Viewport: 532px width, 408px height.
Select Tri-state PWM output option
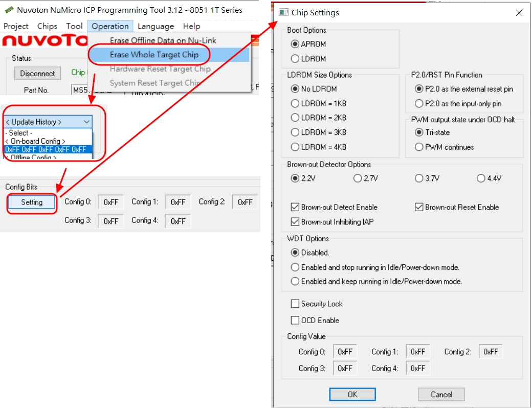(432, 132)
